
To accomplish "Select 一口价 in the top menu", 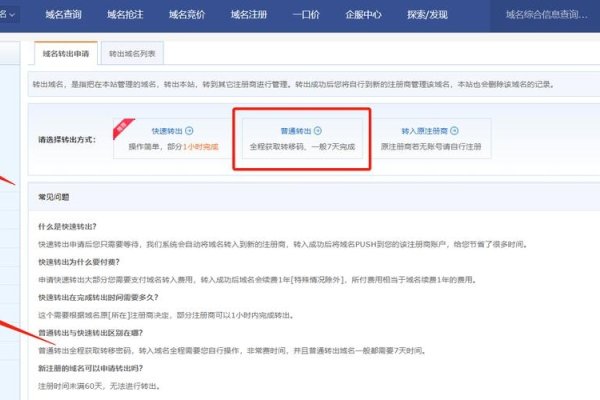I will pyautogui.click(x=306, y=15).
